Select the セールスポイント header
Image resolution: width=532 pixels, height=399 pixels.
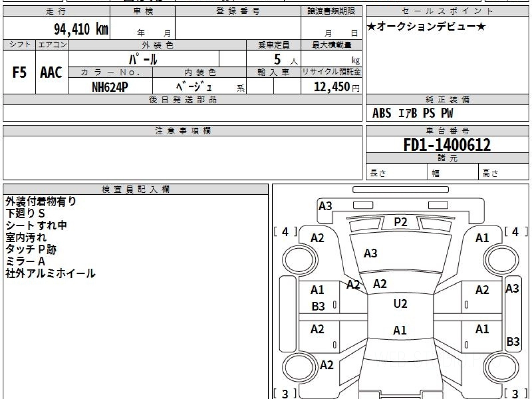coord(448,12)
